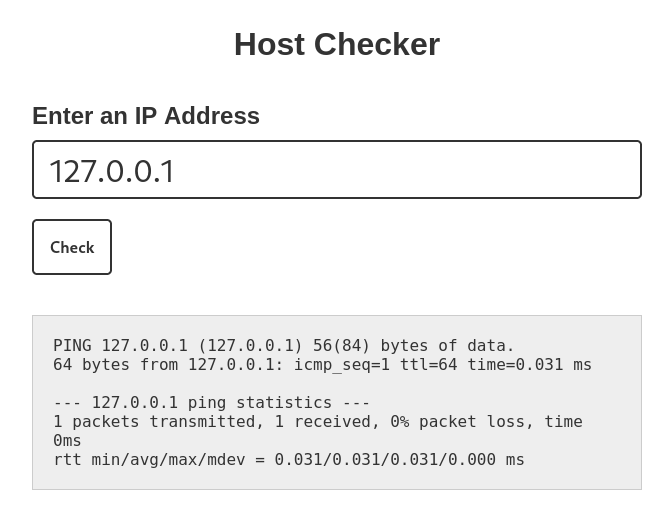Click the Enter an IP Address label
This screenshot has height=512, width=657.
[x=146, y=116]
